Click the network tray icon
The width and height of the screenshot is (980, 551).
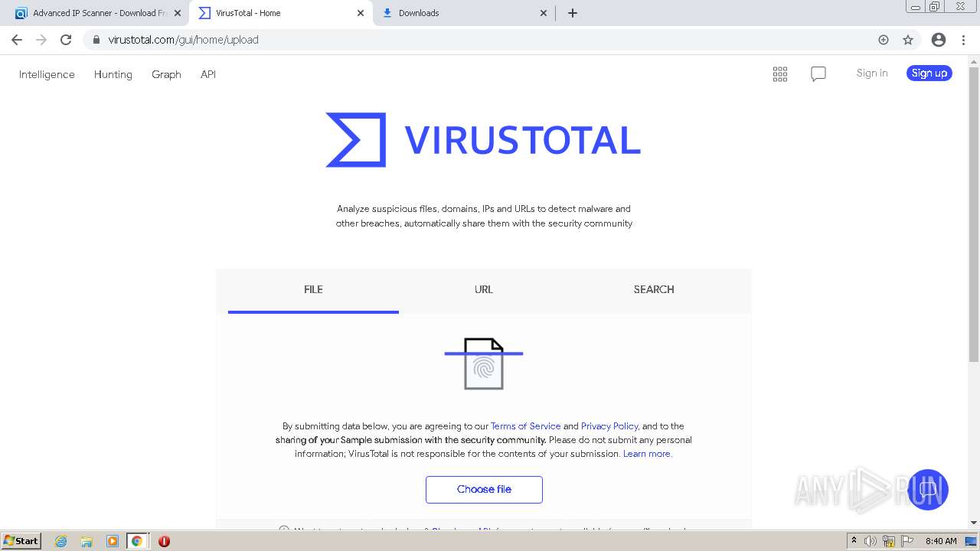(889, 541)
